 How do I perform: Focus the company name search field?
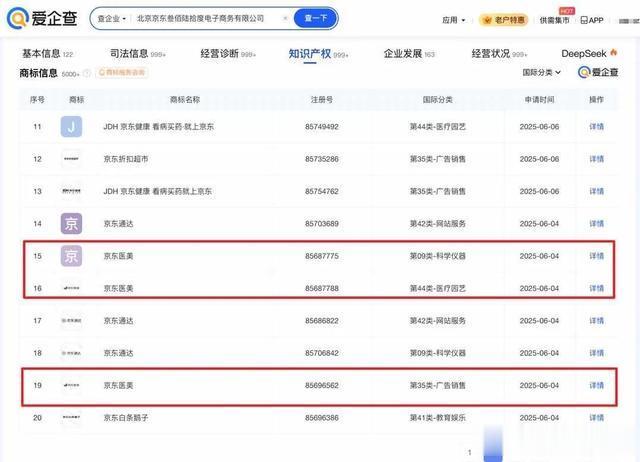click(200, 19)
